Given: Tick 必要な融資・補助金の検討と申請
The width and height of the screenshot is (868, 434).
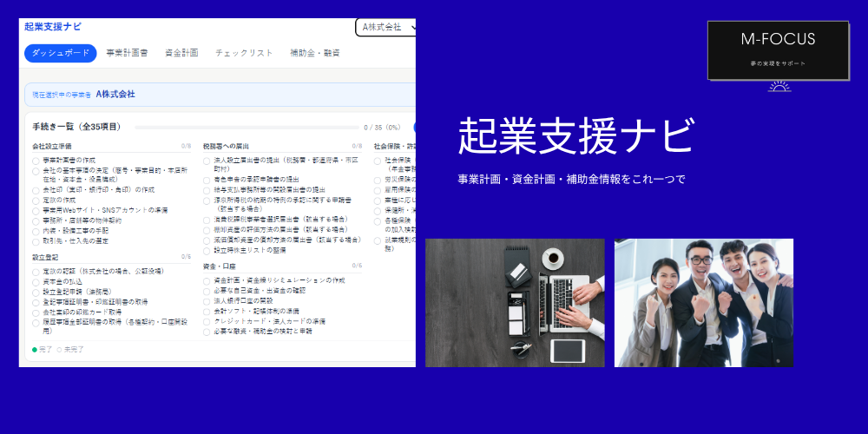Looking at the screenshot, I should point(207,332).
